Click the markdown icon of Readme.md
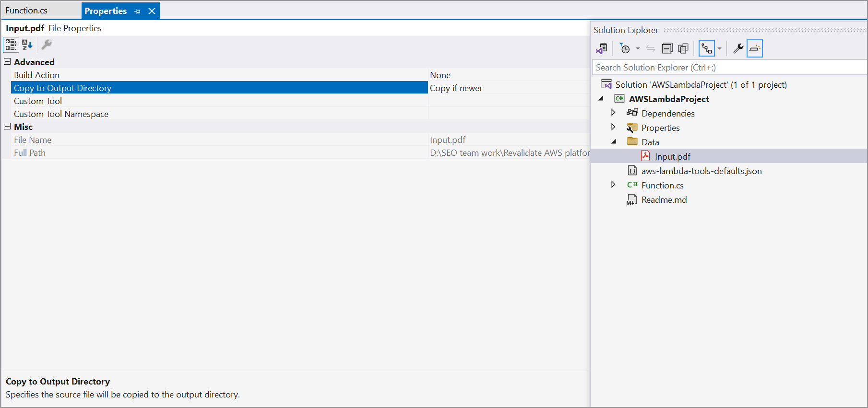The image size is (868, 408). [x=632, y=199]
